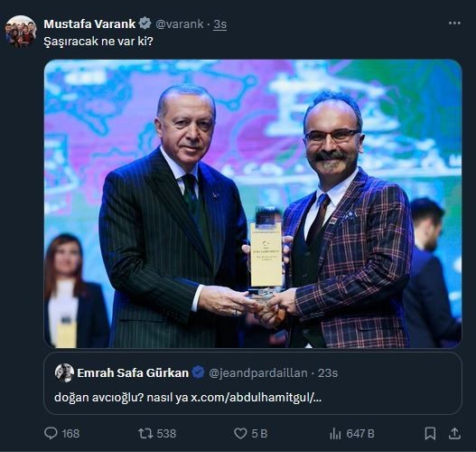
Task: Click the Emrah Safa Gürkan name in quote
Action: click(133, 372)
